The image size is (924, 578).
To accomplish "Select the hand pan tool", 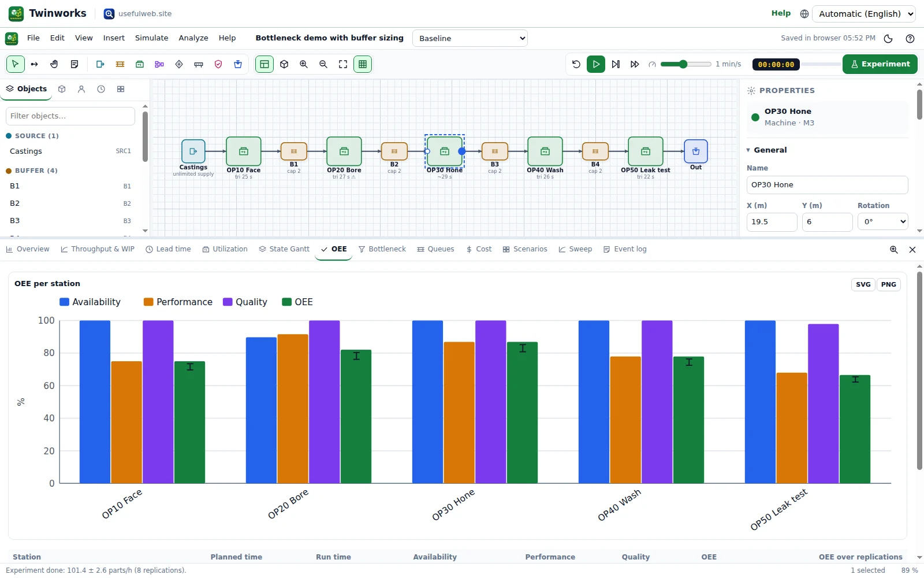I will 54,64.
